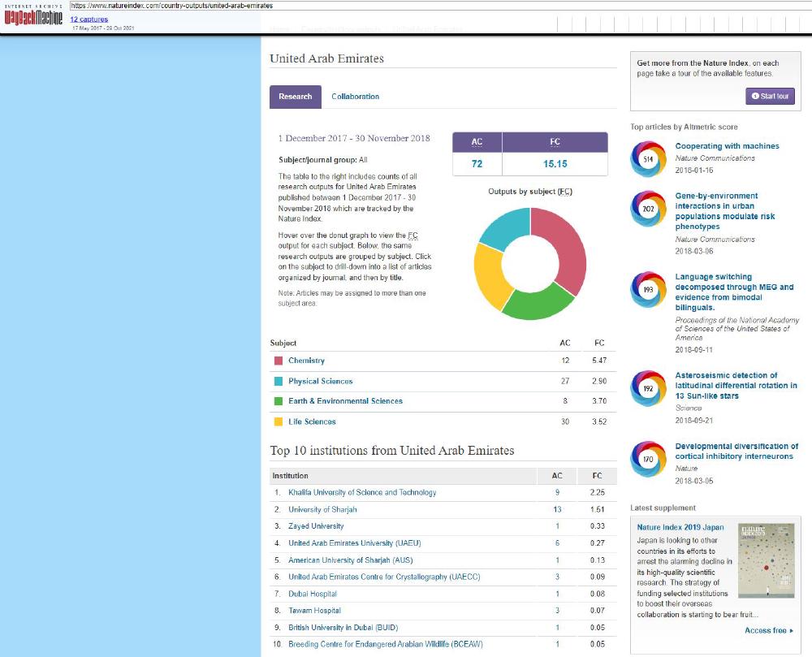This screenshot has width=812, height=657.
Task: Open British University in Dubai (BUID) link
Action: pos(343,628)
